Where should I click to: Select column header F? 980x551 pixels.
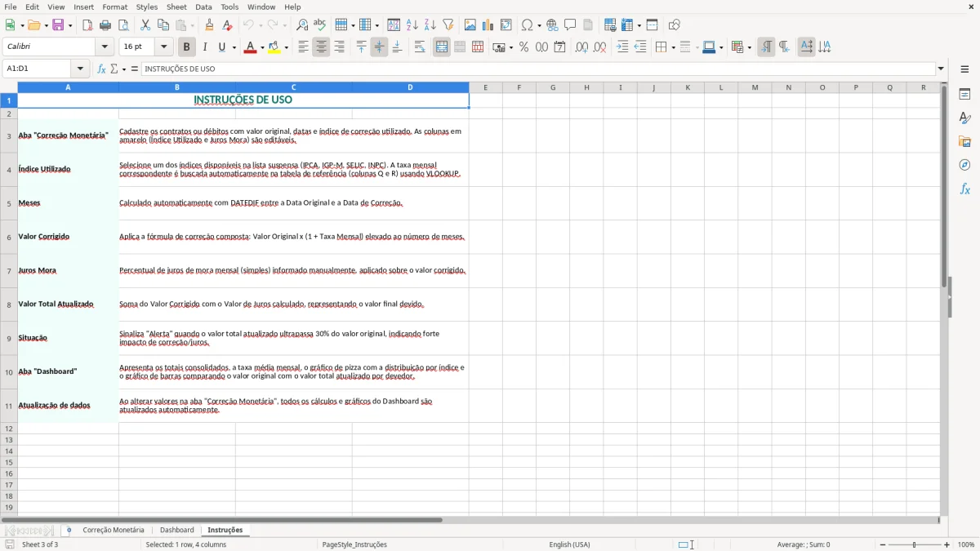coord(519,87)
